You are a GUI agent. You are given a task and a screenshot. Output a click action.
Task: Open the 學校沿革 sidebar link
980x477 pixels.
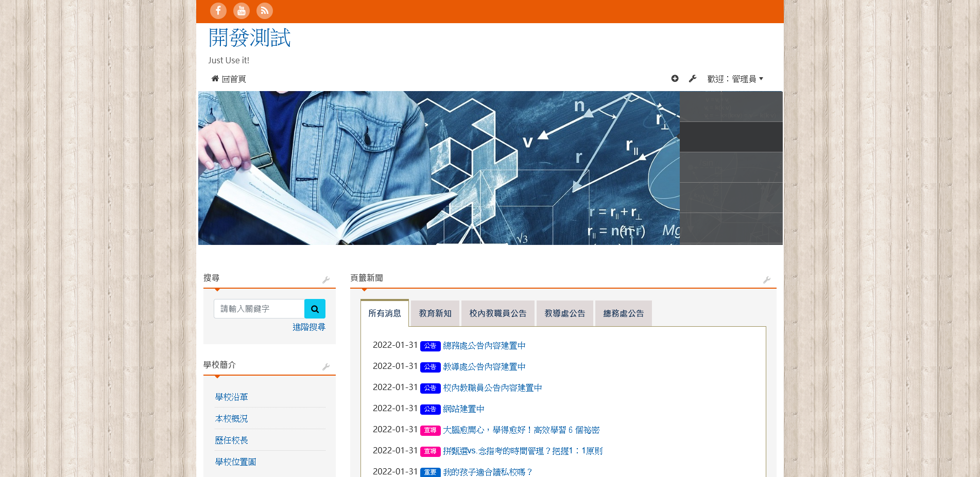click(x=232, y=397)
